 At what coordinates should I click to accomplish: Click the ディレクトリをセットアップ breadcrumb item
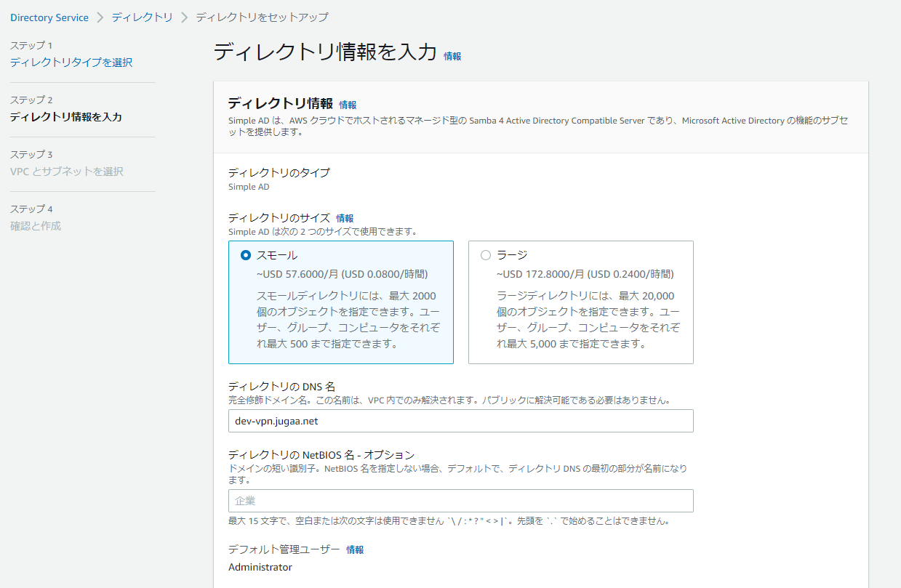tap(262, 17)
